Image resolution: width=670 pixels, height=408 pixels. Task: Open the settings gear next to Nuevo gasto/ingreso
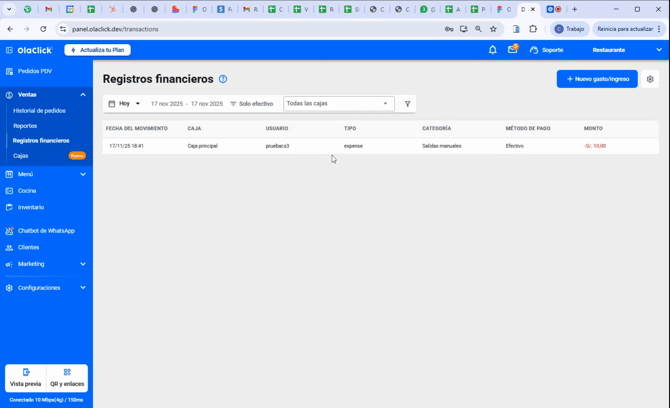(x=650, y=79)
